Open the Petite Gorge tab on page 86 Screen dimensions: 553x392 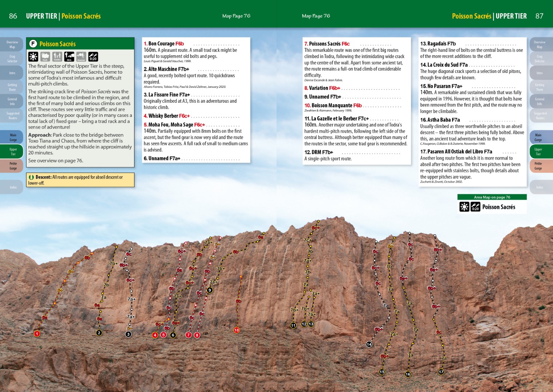12,166
